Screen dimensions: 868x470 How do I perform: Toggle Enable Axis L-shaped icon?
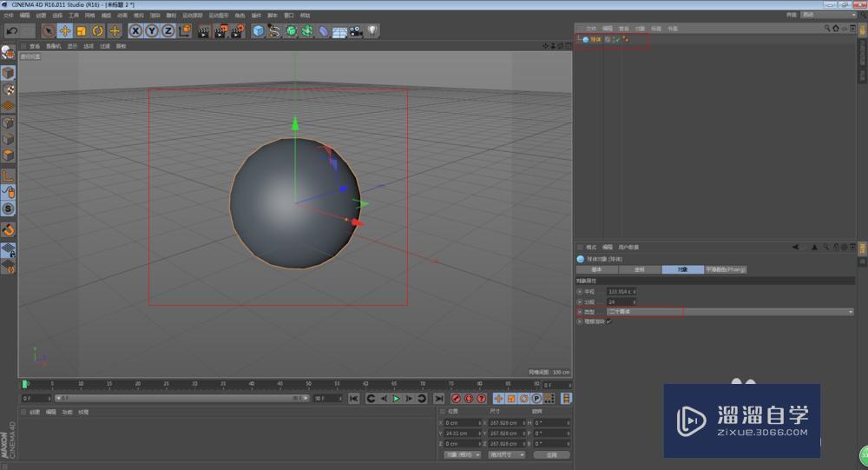click(8, 176)
